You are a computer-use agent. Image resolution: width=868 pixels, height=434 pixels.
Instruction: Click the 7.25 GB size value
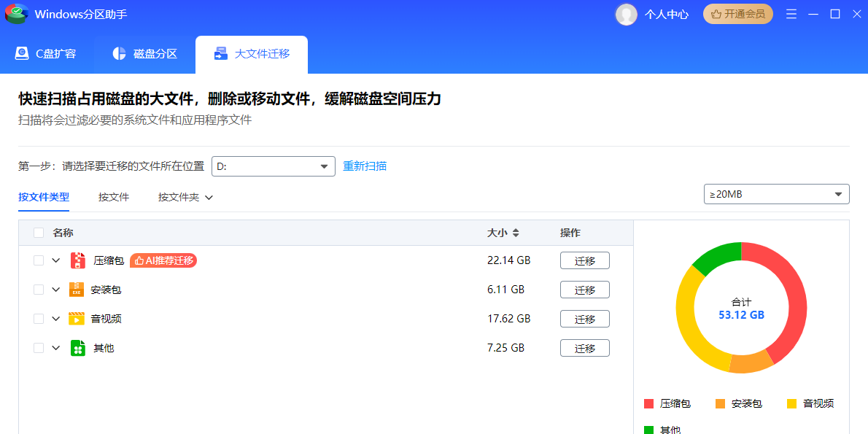tap(506, 348)
